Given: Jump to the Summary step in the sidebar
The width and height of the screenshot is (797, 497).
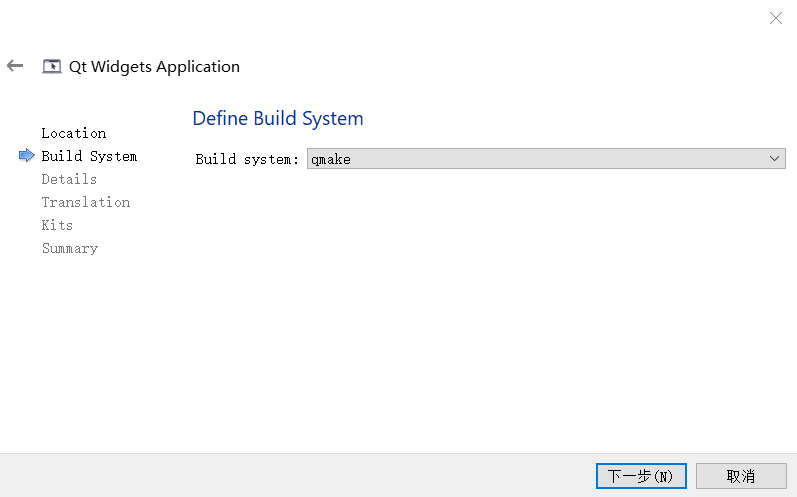Looking at the screenshot, I should [69, 248].
